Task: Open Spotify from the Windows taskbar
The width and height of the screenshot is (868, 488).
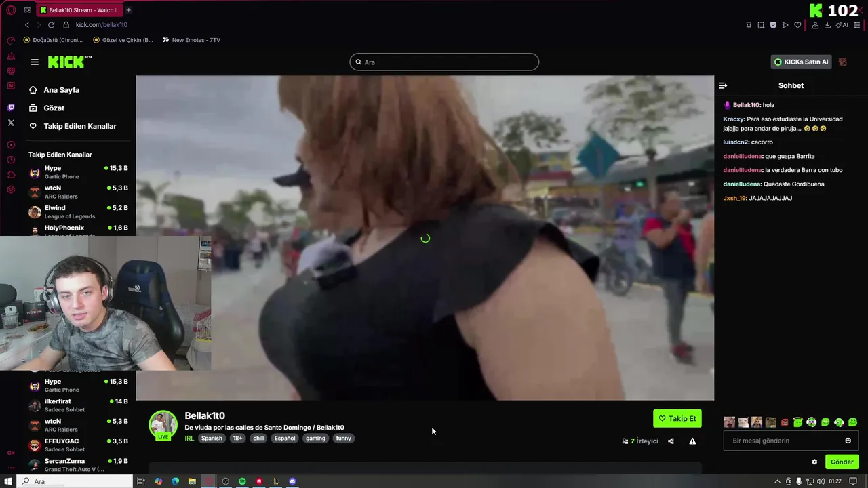Action: 242,481
